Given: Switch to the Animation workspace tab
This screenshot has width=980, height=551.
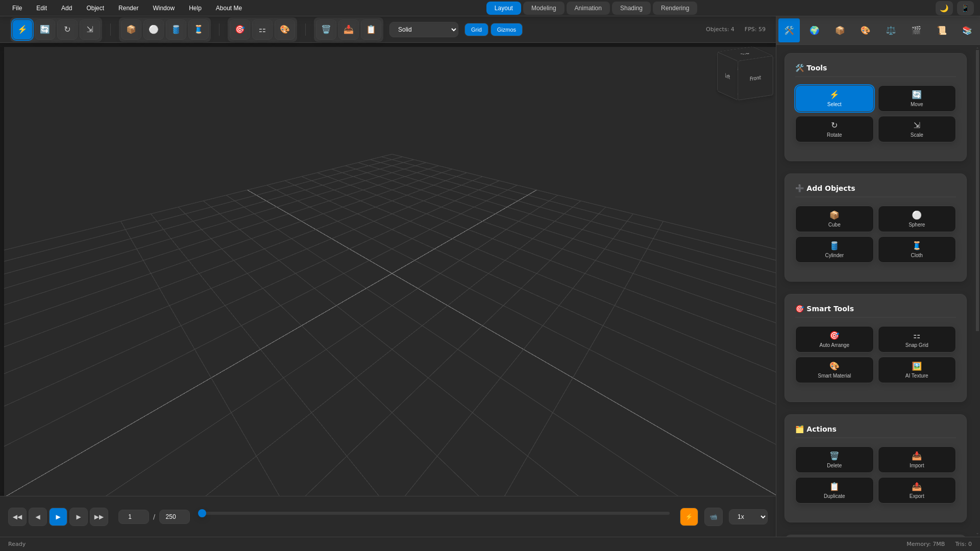Looking at the screenshot, I should [588, 8].
